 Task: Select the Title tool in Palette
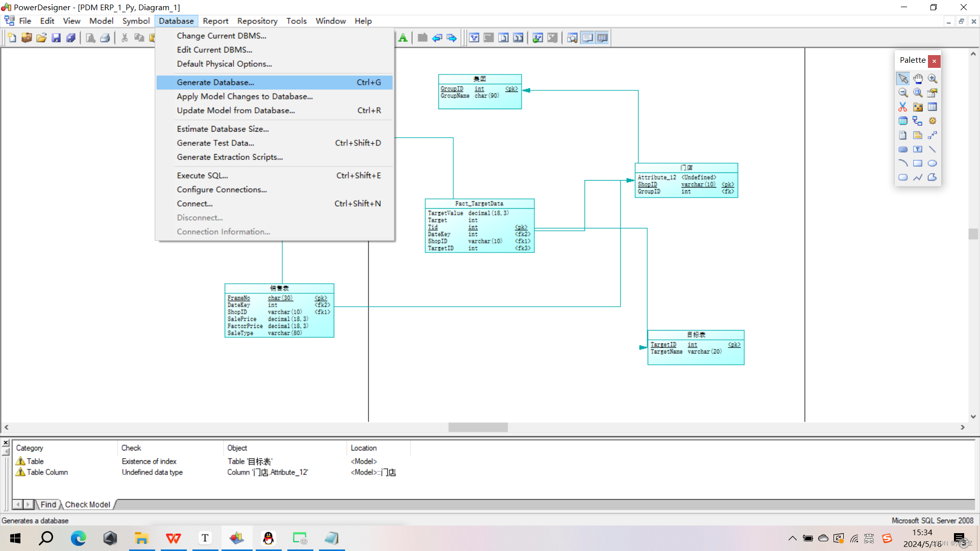click(903, 149)
